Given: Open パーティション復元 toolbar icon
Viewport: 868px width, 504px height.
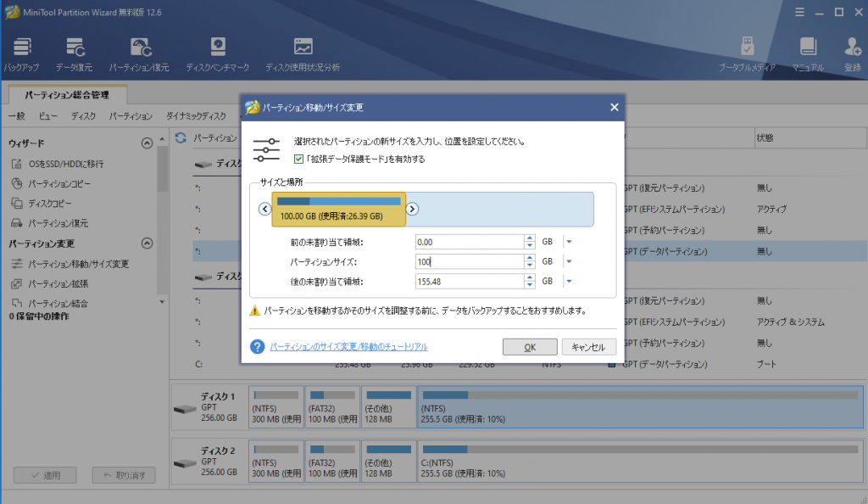Looking at the screenshot, I should click(x=139, y=54).
